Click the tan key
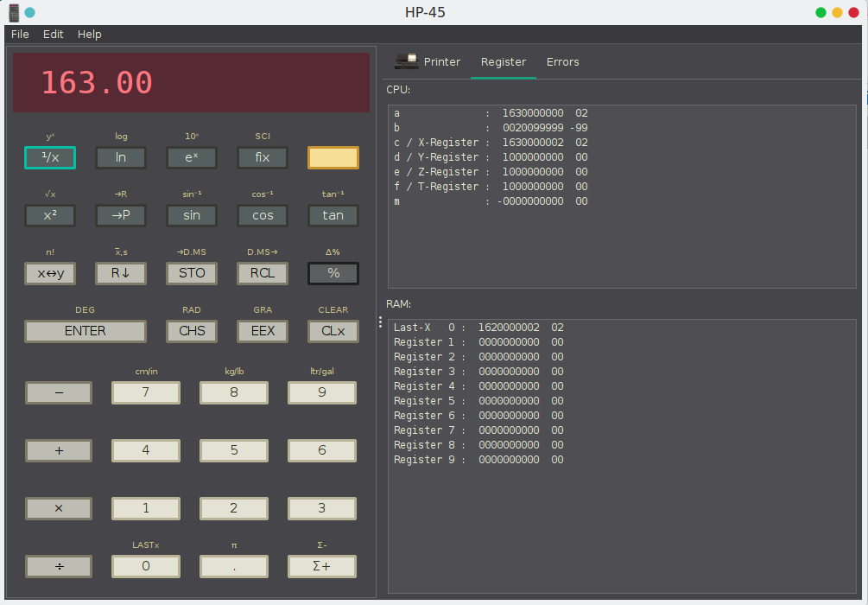 [333, 215]
